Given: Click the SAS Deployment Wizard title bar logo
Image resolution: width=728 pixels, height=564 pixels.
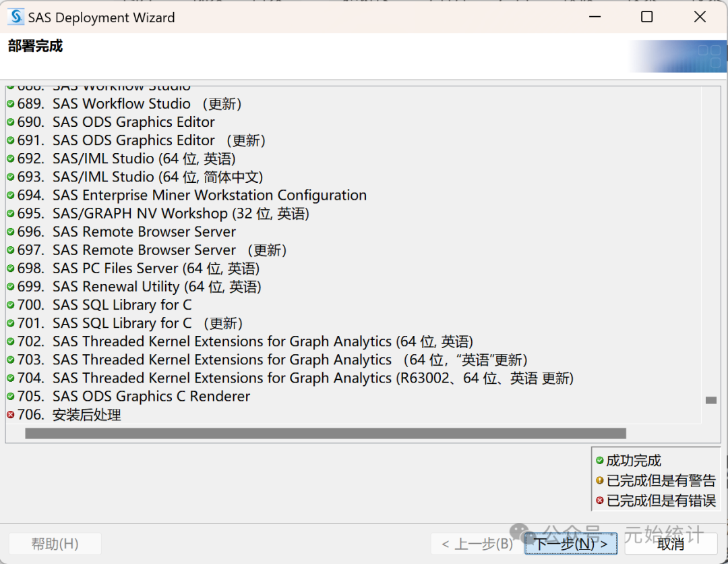Looking at the screenshot, I should point(16,17).
